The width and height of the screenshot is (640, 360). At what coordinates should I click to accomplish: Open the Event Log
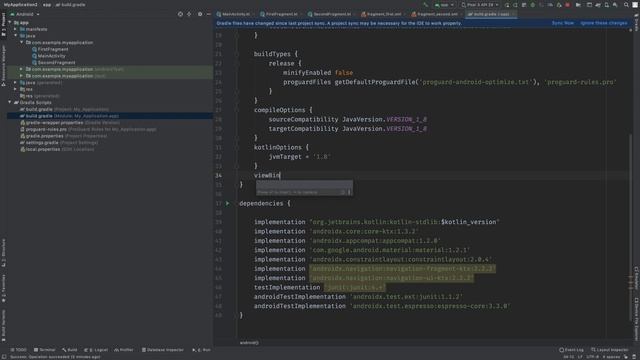(571, 350)
